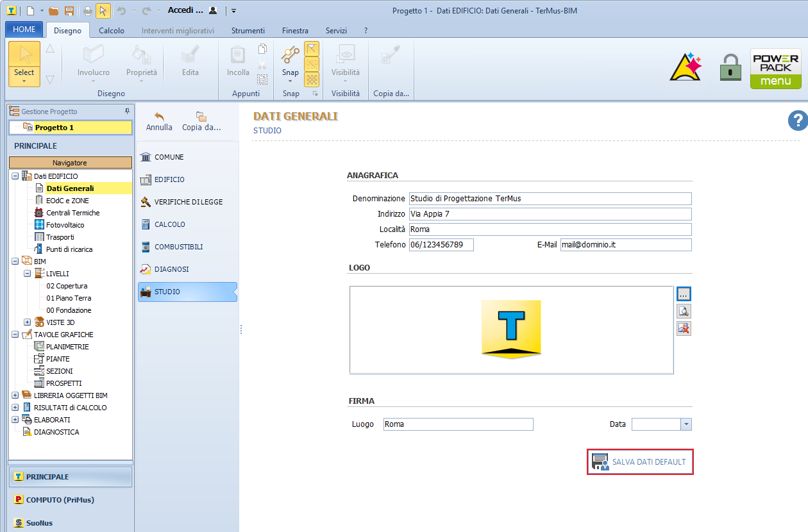Browse for logo with the '...' button
The width and height of the screenshot is (808, 532).
tap(684, 294)
